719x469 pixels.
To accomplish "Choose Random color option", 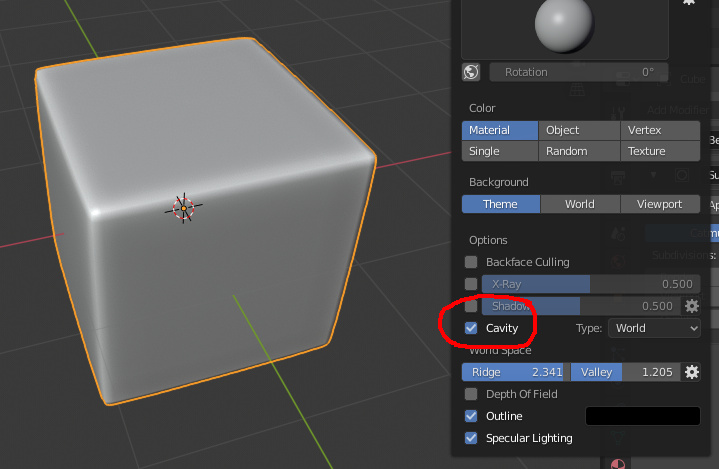I will click(x=580, y=151).
